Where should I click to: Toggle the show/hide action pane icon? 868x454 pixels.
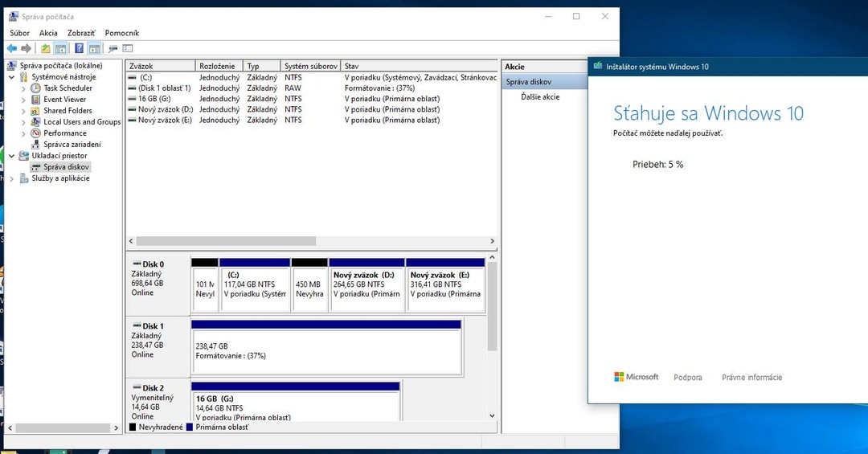tap(94, 49)
